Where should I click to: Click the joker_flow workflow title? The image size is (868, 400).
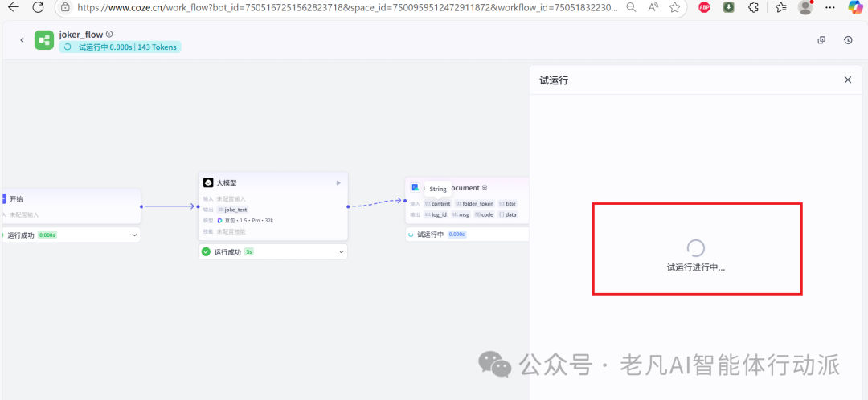coord(81,35)
